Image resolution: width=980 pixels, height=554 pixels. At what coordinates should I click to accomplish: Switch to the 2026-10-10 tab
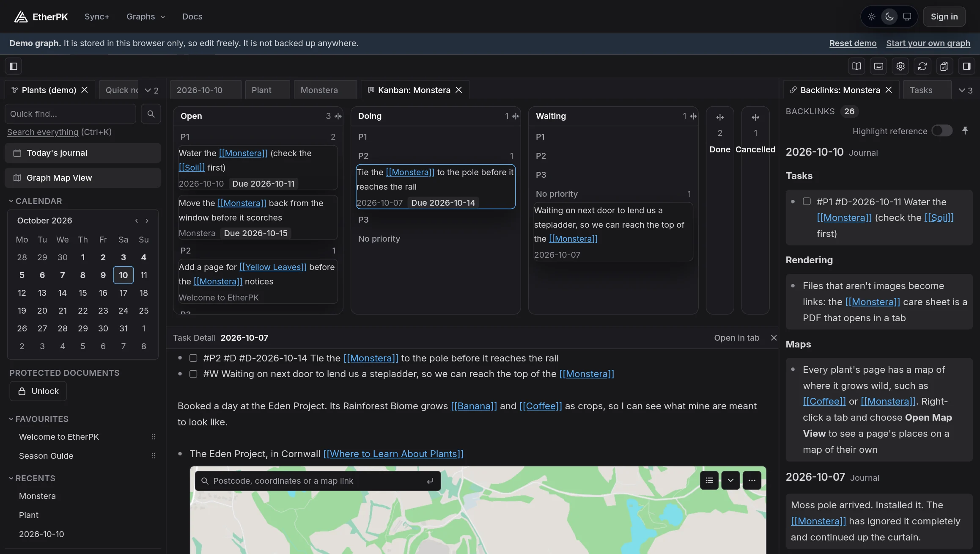pyautogui.click(x=206, y=90)
